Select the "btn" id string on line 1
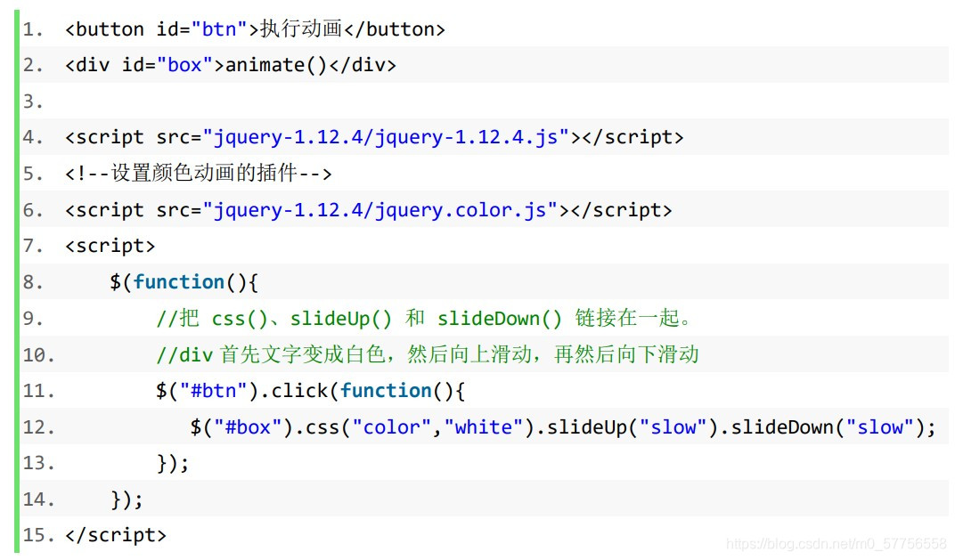 [219, 29]
